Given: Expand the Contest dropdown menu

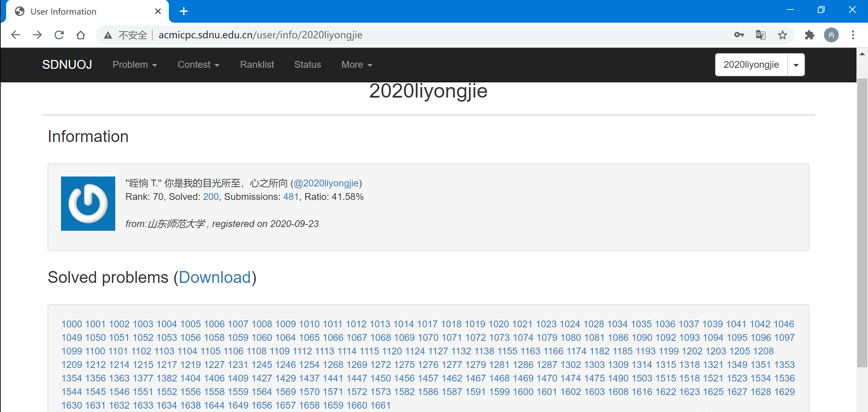Looking at the screenshot, I should pyautogui.click(x=198, y=65).
